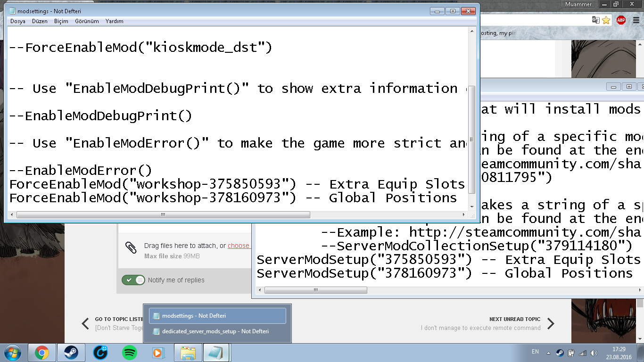This screenshot has height=362, width=644.
Task: Show hidden tray icons with the arrow
Action: pyautogui.click(x=548, y=353)
